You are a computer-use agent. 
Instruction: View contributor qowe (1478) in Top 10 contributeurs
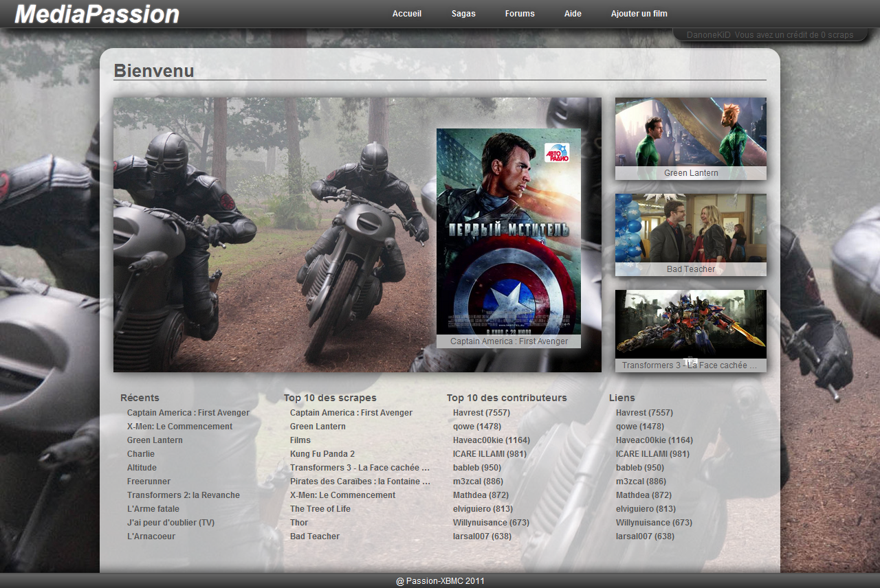(x=477, y=427)
